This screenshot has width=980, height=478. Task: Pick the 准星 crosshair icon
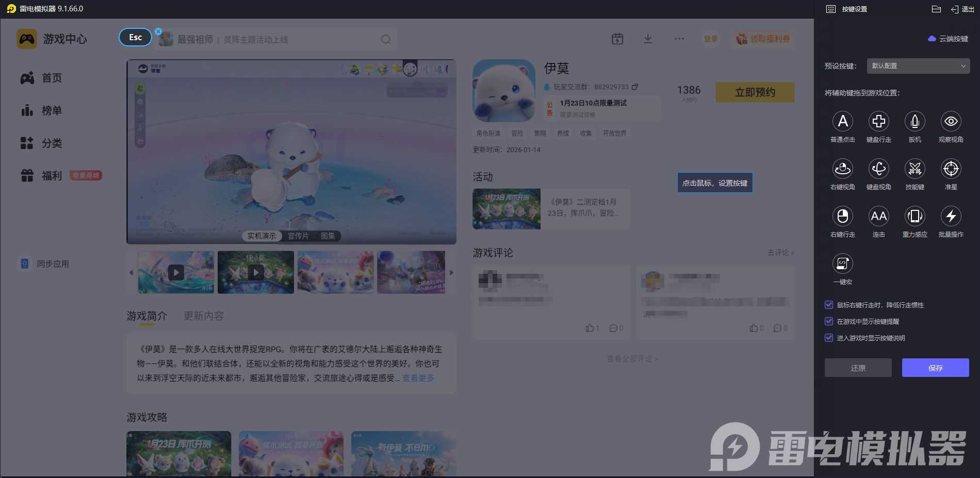point(951,169)
